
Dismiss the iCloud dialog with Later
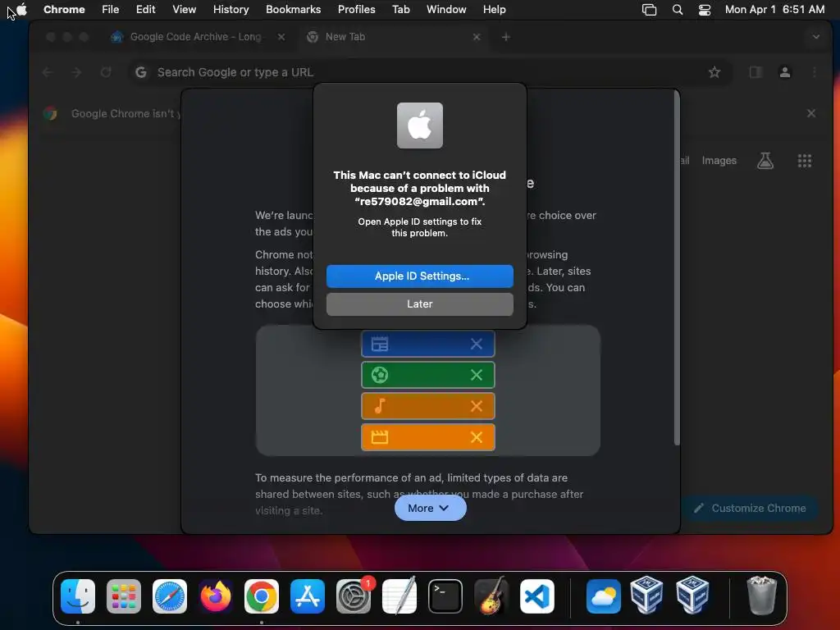[x=419, y=304]
